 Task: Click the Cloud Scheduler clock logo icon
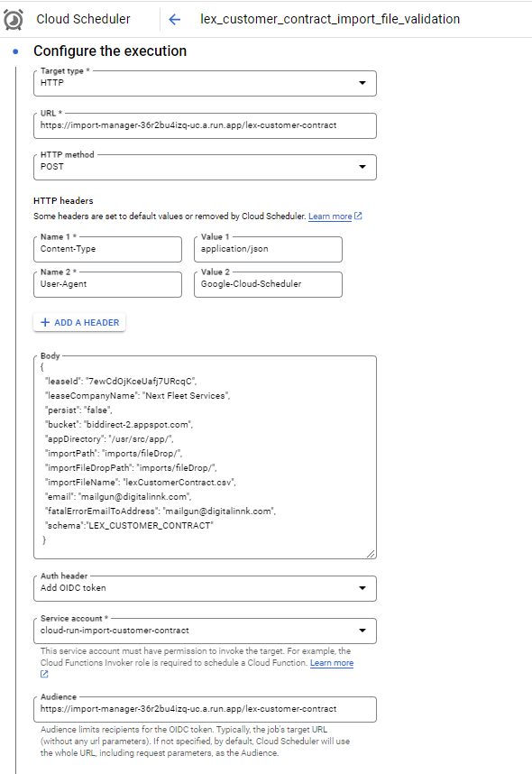click(13, 20)
